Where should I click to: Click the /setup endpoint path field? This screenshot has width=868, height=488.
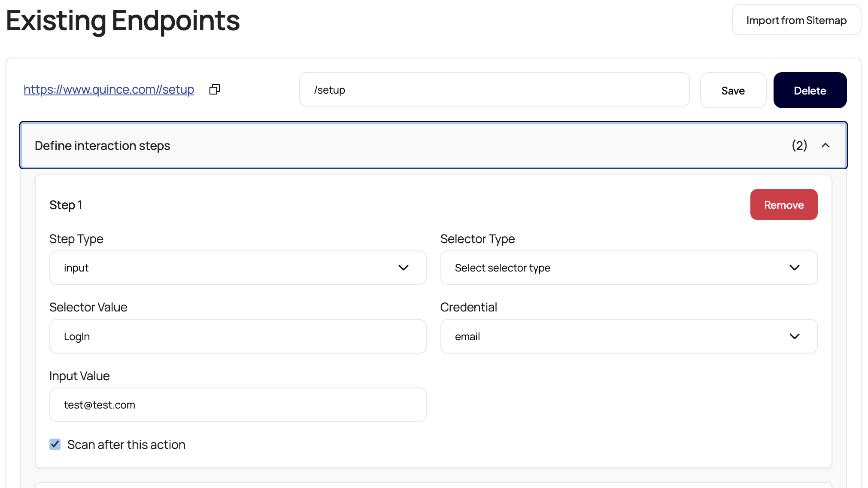click(494, 90)
